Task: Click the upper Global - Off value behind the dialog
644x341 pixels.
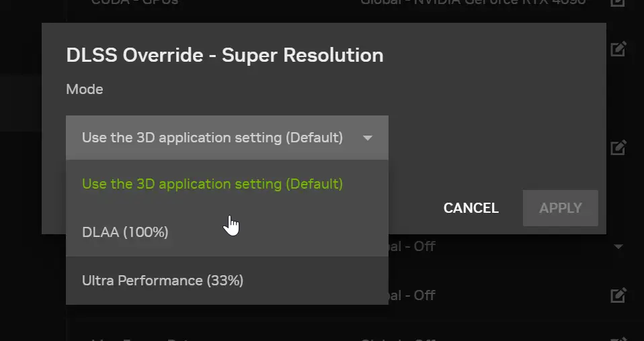Action: click(x=411, y=246)
